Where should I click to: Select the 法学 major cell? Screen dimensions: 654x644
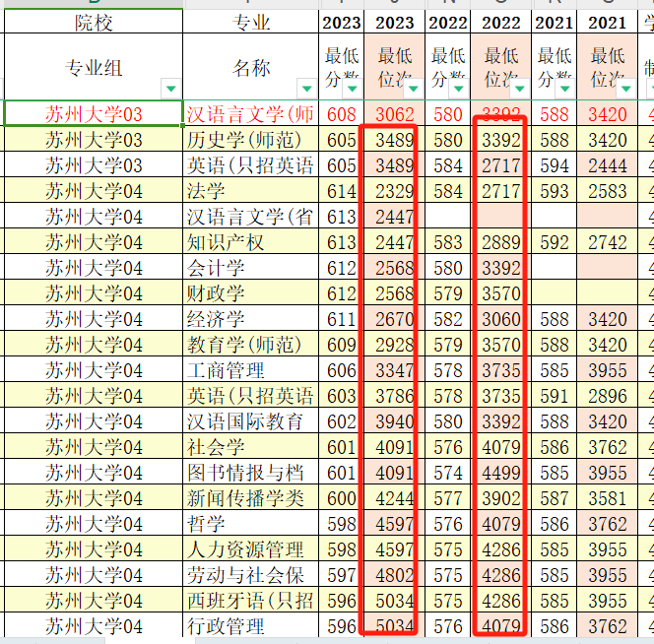point(251,191)
